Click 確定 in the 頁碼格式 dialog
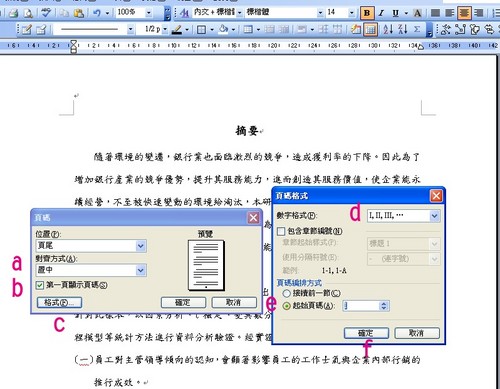500x389 pixels. coord(366,333)
